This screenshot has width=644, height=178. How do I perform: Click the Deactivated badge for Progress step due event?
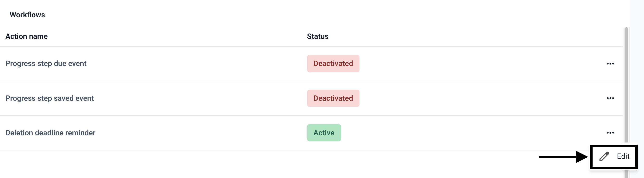[x=333, y=64]
